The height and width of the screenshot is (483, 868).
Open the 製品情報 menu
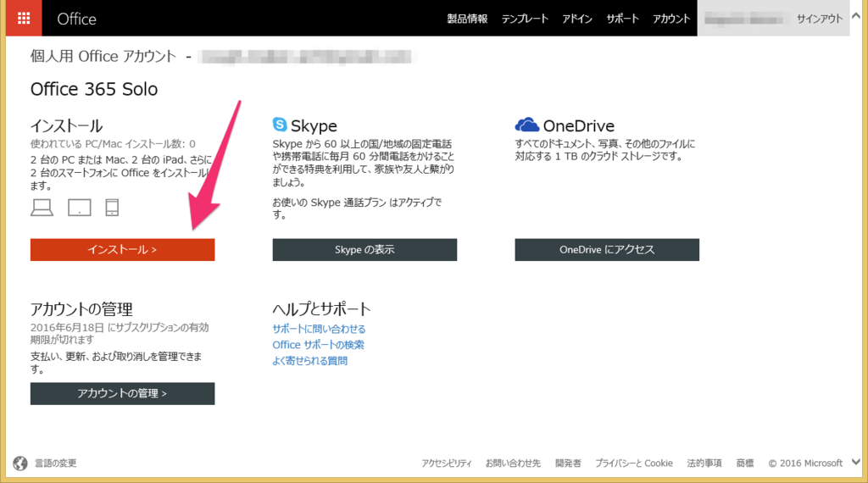pos(467,19)
